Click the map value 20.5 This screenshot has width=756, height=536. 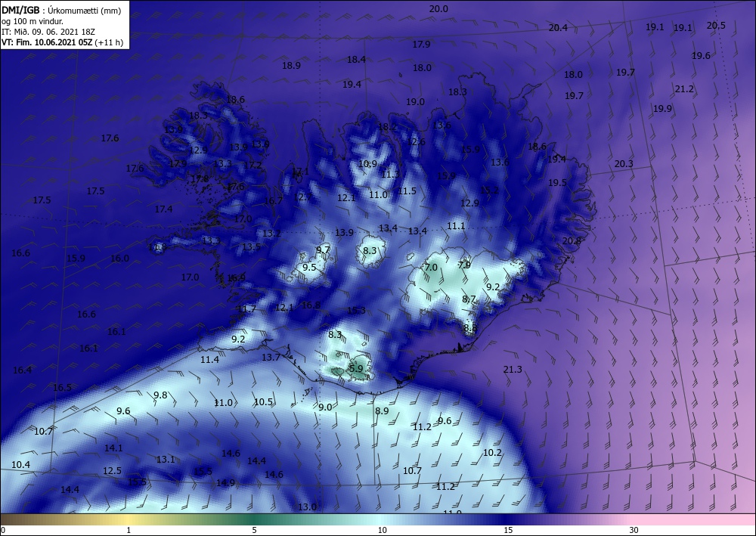tap(716, 26)
